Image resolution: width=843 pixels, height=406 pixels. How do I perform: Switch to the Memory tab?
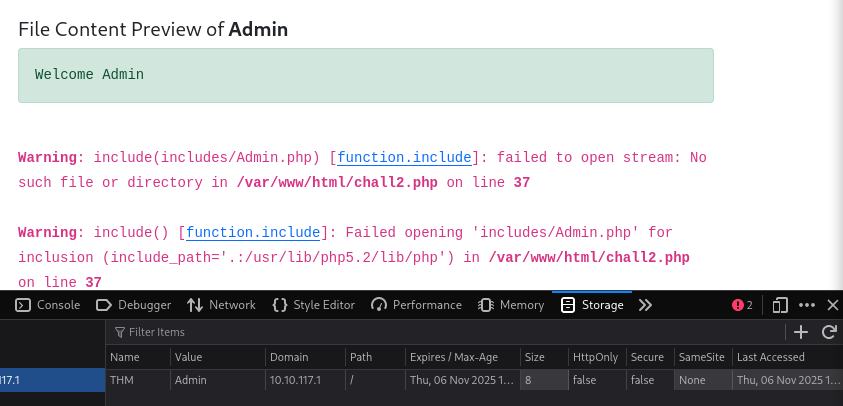[511, 305]
